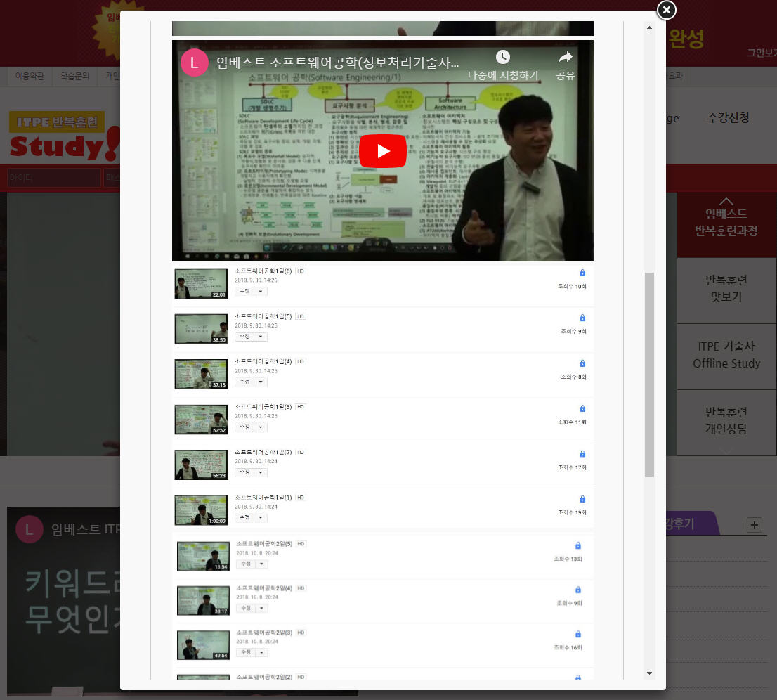Click the plus icon beside the 강후기 tab
Image resolution: width=777 pixels, height=700 pixels.
(x=755, y=525)
